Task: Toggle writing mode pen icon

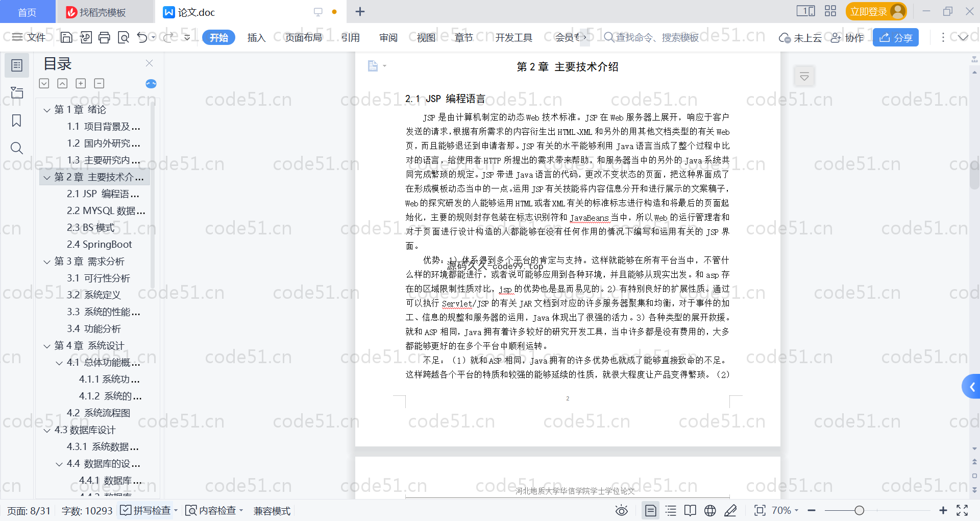Action: (x=730, y=510)
